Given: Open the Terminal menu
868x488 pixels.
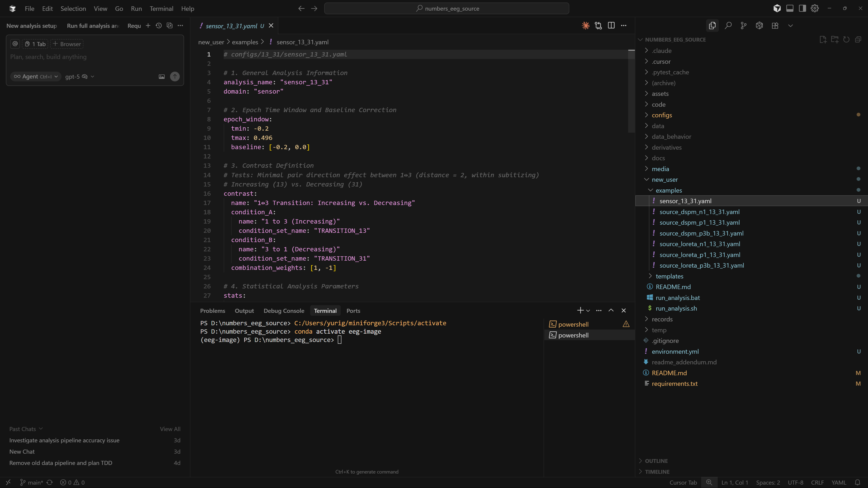Looking at the screenshot, I should (161, 8).
